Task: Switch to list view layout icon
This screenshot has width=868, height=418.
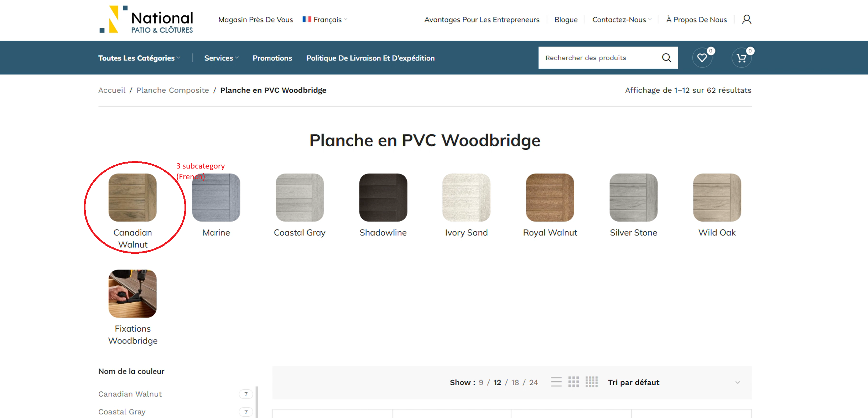Action: pyautogui.click(x=556, y=382)
